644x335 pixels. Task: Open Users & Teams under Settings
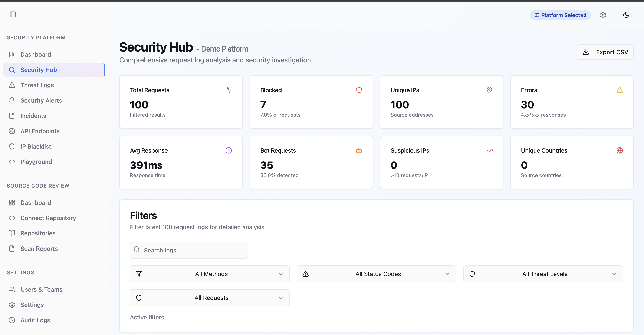pos(41,289)
